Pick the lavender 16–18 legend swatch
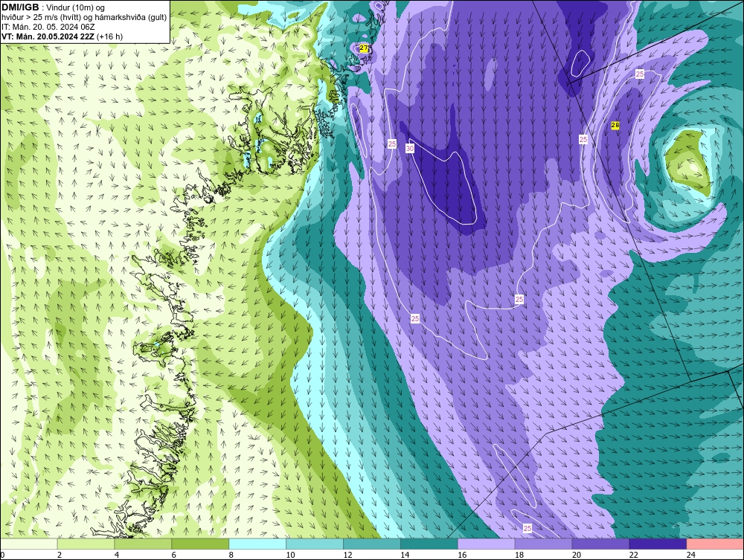 coord(486,544)
